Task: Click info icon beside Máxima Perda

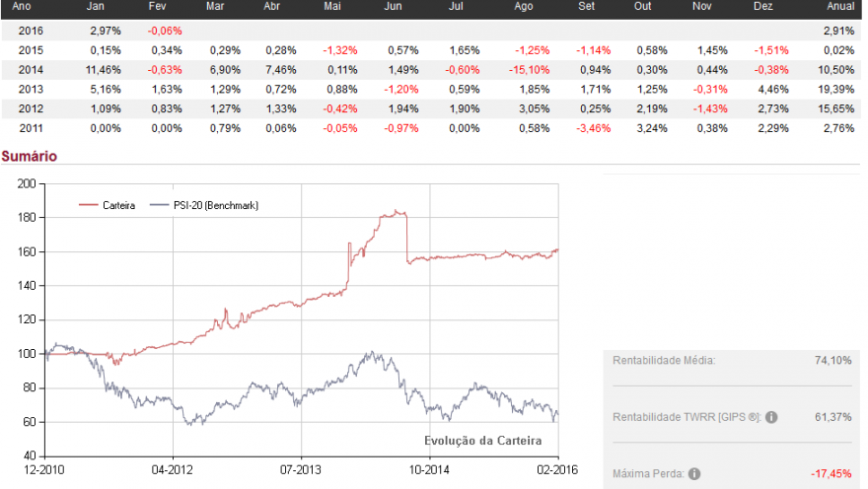Action: [x=694, y=474]
